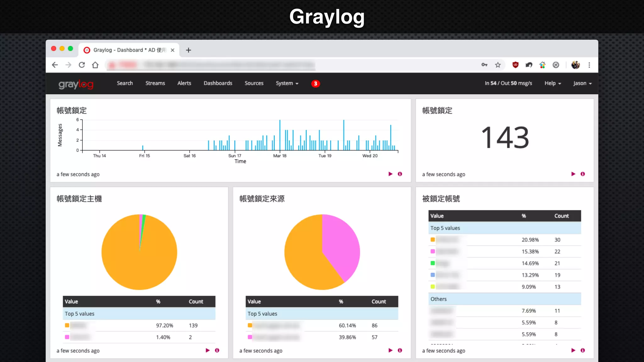Click the password key icon in address bar
Screen dimensions: 644x362
click(484, 65)
